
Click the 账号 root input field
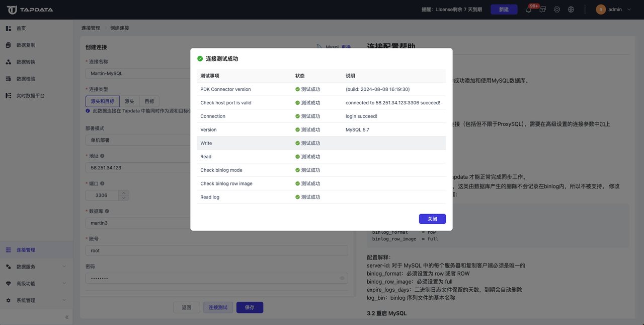point(216,250)
